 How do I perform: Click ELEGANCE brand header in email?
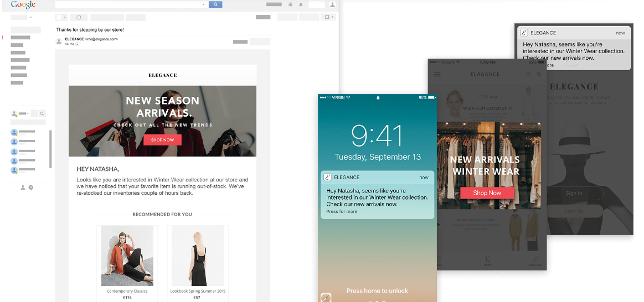coord(163,75)
